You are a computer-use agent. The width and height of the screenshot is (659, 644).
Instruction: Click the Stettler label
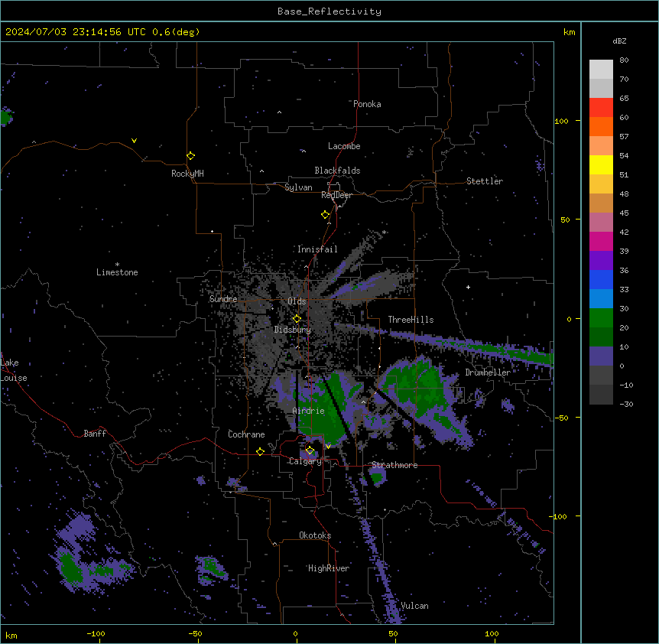485,181
